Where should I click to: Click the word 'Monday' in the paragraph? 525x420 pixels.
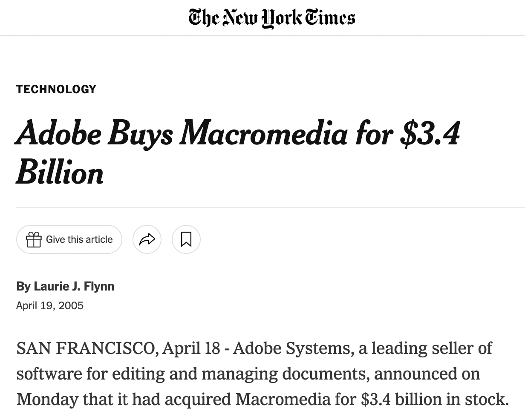click(47, 399)
